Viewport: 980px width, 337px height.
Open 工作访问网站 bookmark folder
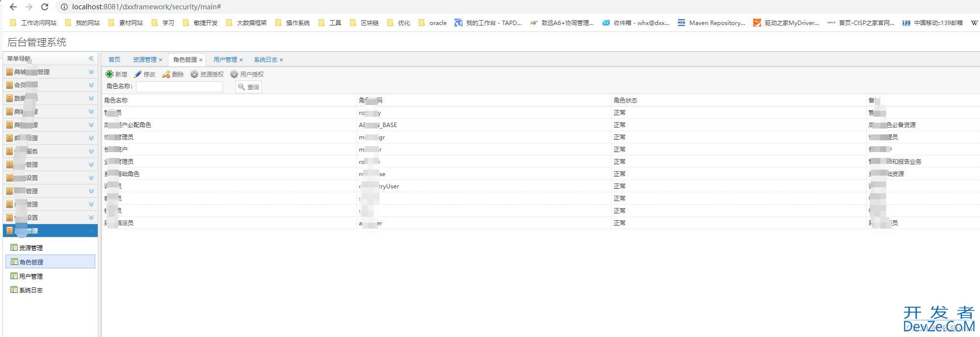tap(33, 23)
